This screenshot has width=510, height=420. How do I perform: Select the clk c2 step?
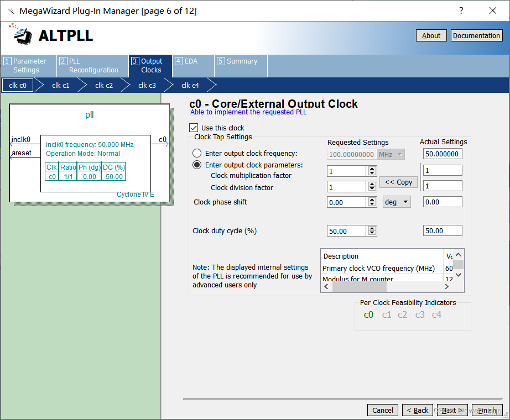104,86
